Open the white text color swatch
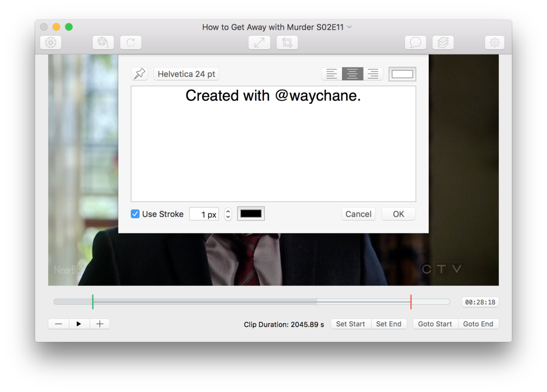 pyautogui.click(x=402, y=74)
